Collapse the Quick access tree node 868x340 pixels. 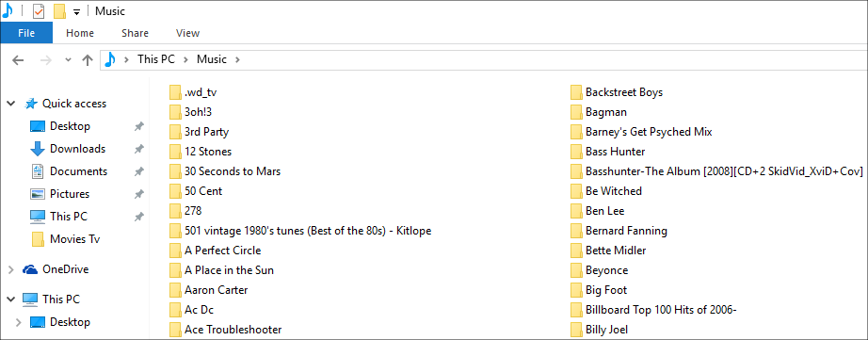tap(10, 104)
